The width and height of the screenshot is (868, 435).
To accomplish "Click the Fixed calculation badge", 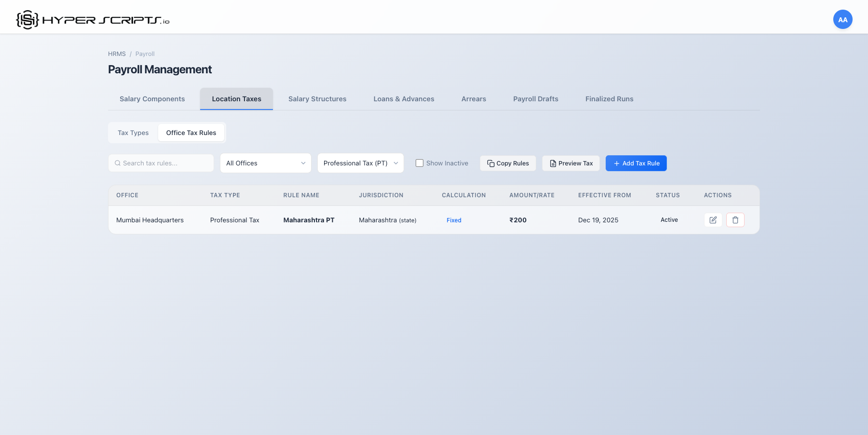I will tap(454, 220).
